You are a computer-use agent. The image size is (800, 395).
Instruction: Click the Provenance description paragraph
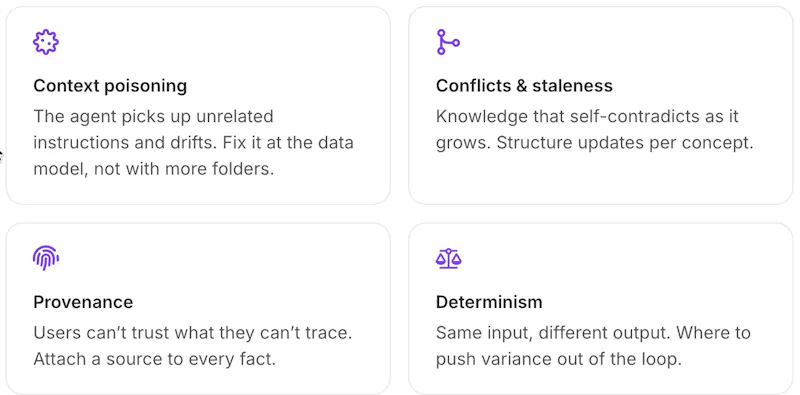(193, 346)
